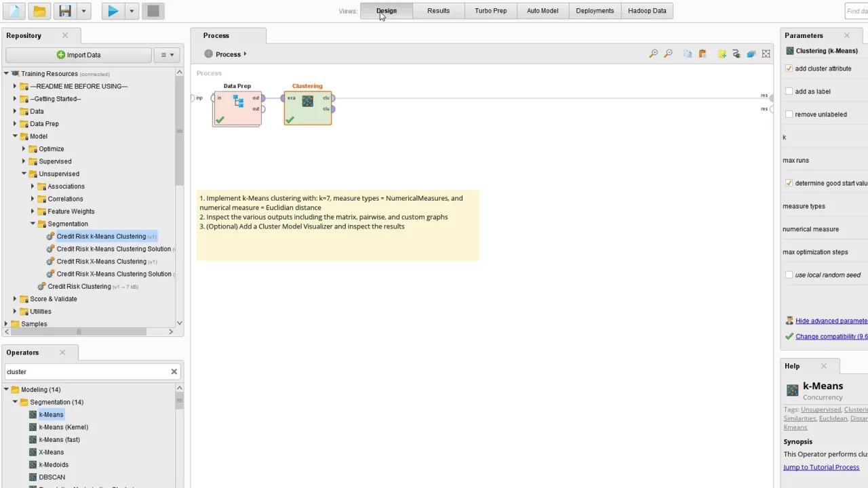Close the Help panel tab
The height and width of the screenshot is (488, 868).
(824, 366)
